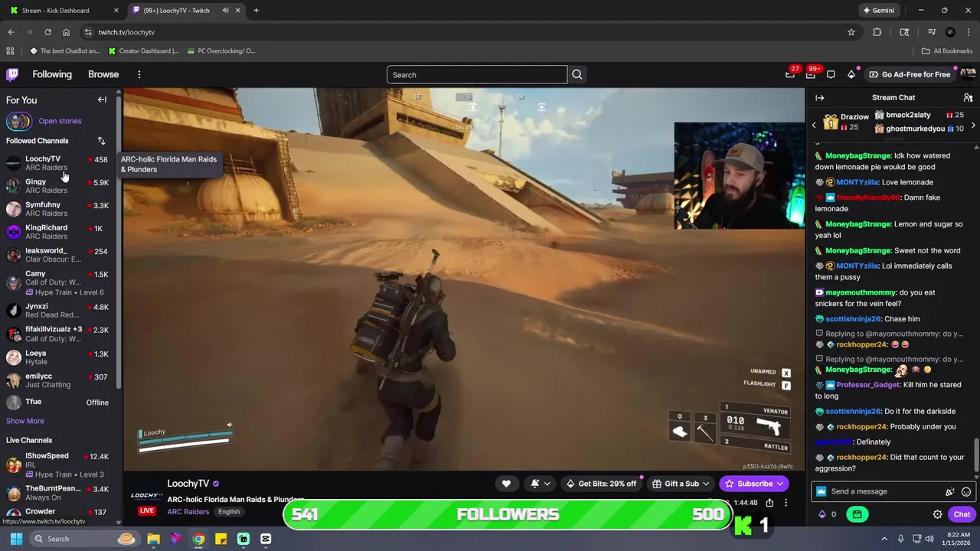Open a new browser tab
The height and width of the screenshot is (551, 980).
pyautogui.click(x=256, y=11)
